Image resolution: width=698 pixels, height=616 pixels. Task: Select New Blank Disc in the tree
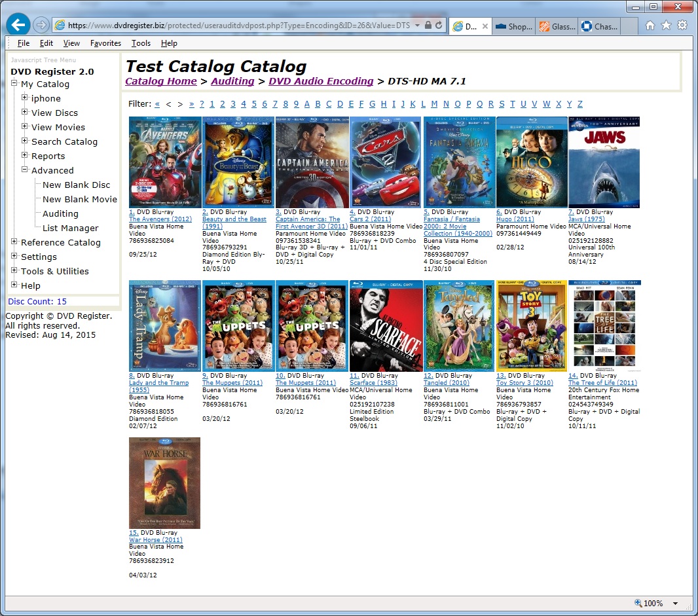(x=76, y=185)
